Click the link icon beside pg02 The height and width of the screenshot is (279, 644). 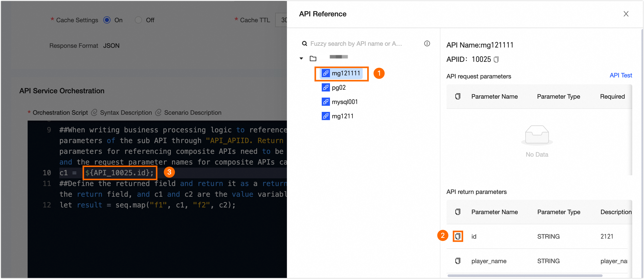(326, 87)
